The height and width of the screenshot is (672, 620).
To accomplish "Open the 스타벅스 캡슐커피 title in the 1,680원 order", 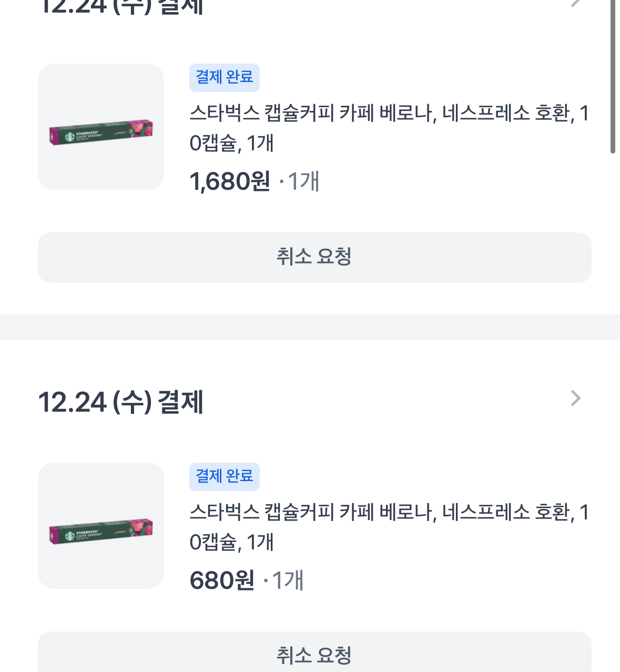I will coord(389,128).
